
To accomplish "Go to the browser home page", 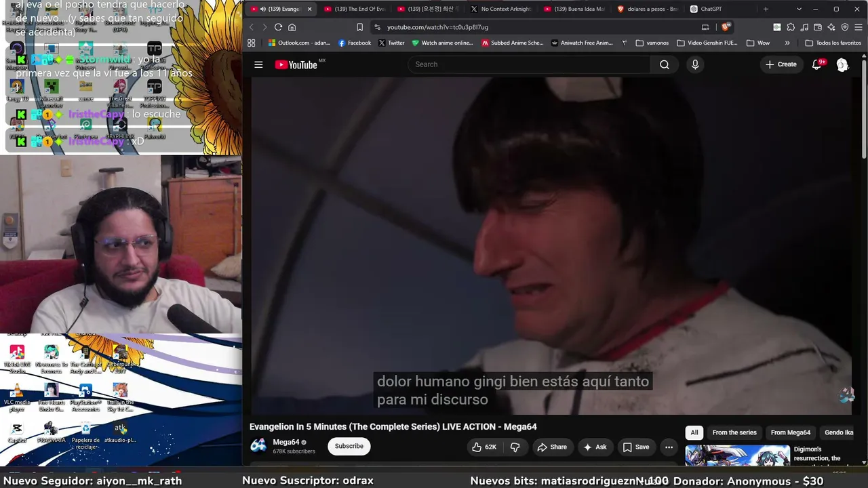I will [292, 27].
